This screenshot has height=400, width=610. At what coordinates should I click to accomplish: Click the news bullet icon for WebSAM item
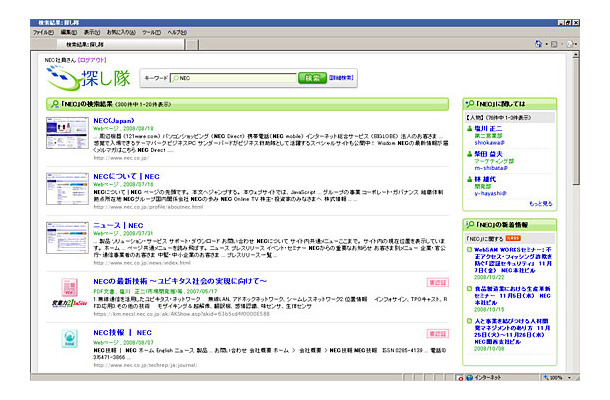[469, 250]
